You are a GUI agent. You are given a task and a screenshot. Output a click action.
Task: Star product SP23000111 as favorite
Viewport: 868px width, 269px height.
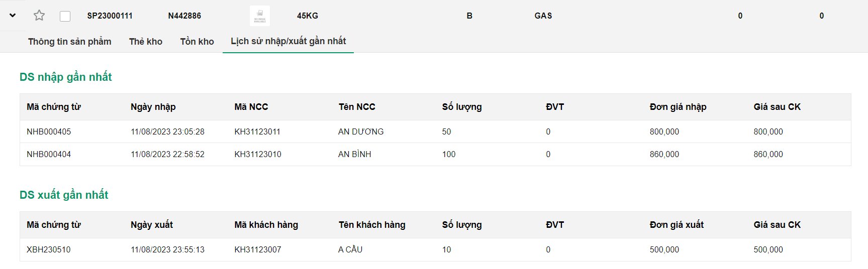coord(39,16)
